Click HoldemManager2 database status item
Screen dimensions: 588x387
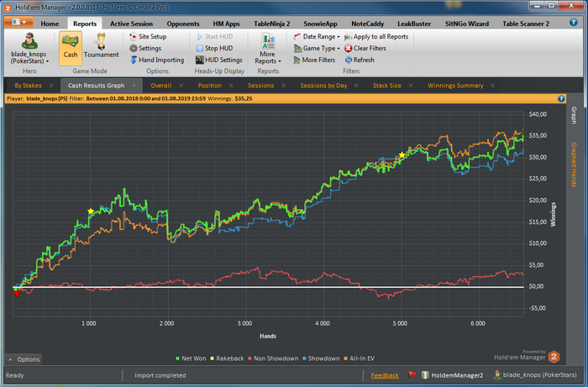(452, 375)
